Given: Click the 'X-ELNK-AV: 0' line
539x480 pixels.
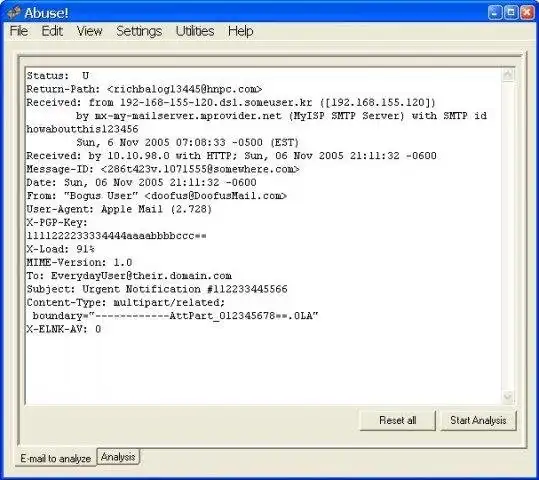Looking at the screenshot, I should (64, 329).
